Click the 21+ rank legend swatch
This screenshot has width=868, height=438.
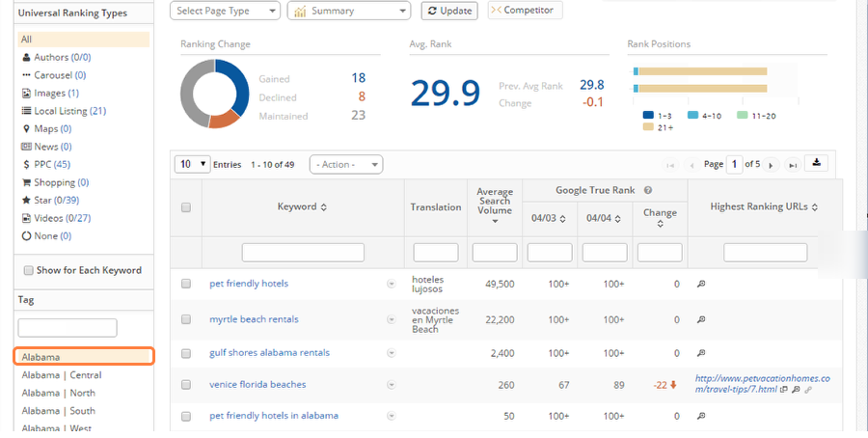click(x=648, y=127)
